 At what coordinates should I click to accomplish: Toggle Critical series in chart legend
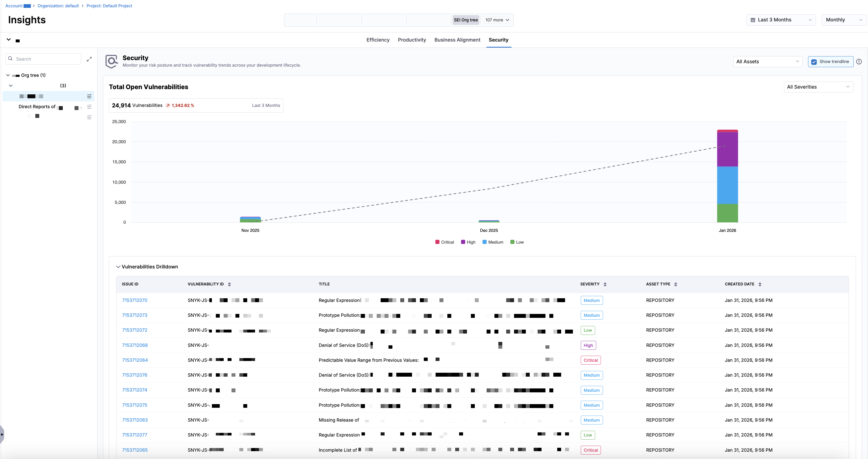coord(444,242)
